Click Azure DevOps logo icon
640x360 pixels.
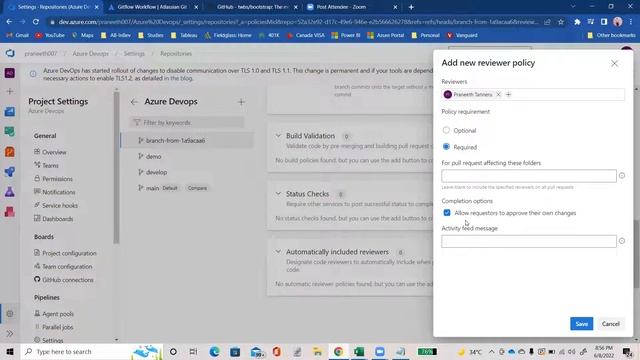click(10, 53)
